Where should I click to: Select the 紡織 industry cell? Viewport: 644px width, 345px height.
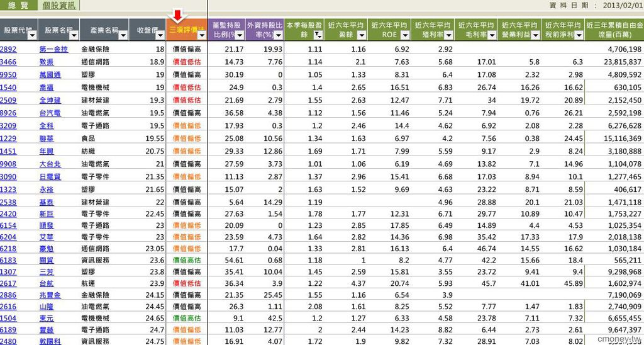tap(89, 151)
